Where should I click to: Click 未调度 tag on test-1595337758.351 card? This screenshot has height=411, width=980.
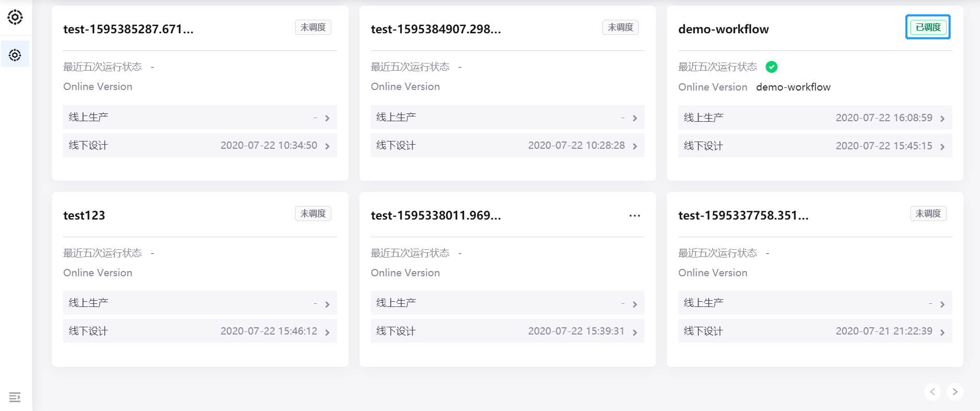[x=928, y=213]
